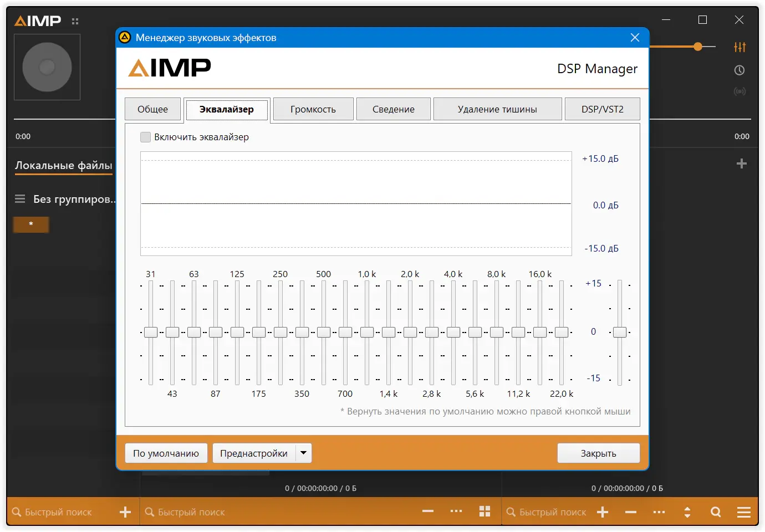The width and height of the screenshot is (765, 532).
Task: Click the preamp slider next to the +15 scale
Action: [620, 332]
